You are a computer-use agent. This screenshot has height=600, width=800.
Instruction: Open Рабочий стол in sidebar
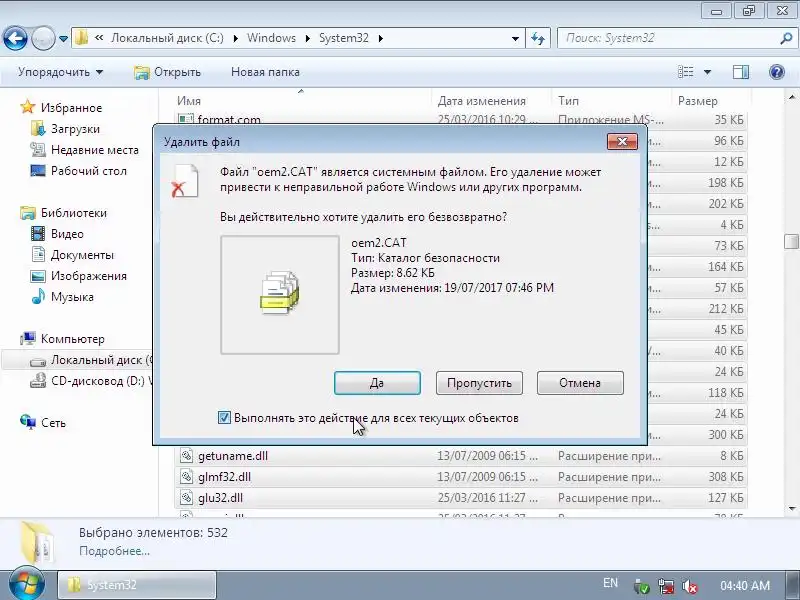click(89, 171)
